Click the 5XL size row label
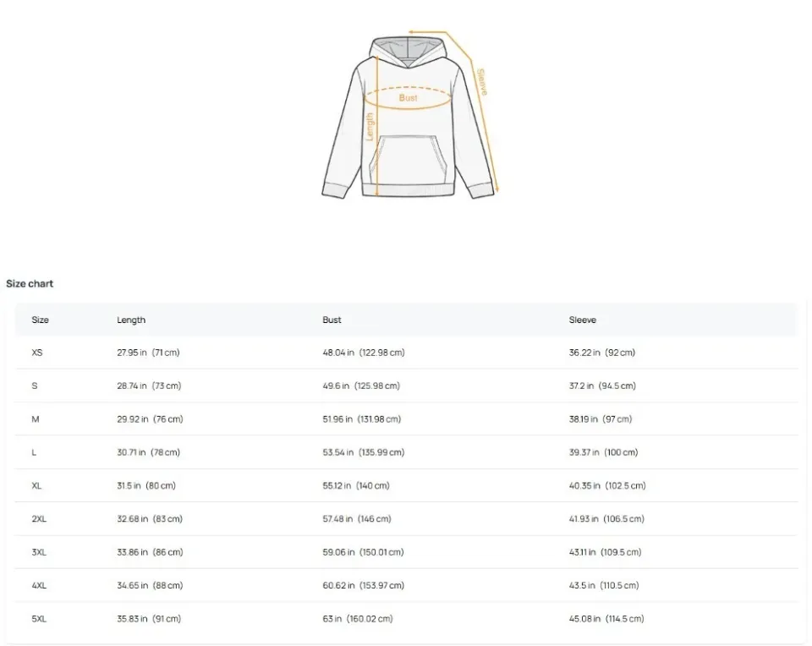This screenshot has width=812, height=646. pos(39,619)
